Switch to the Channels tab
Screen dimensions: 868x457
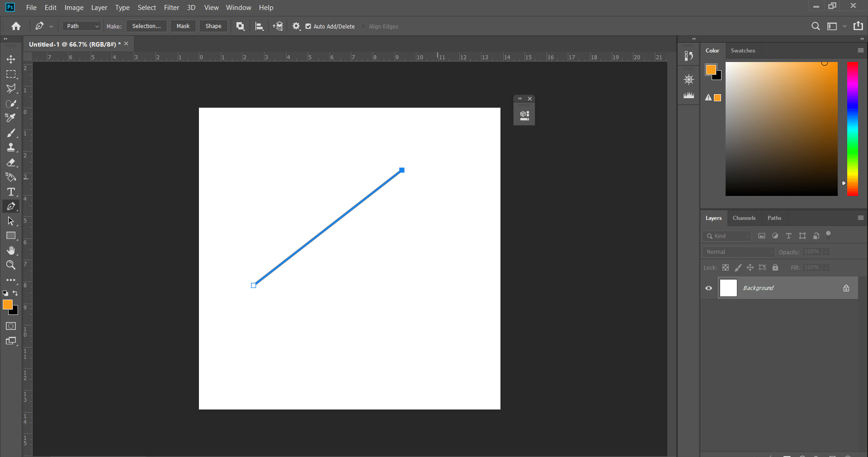[x=744, y=218]
